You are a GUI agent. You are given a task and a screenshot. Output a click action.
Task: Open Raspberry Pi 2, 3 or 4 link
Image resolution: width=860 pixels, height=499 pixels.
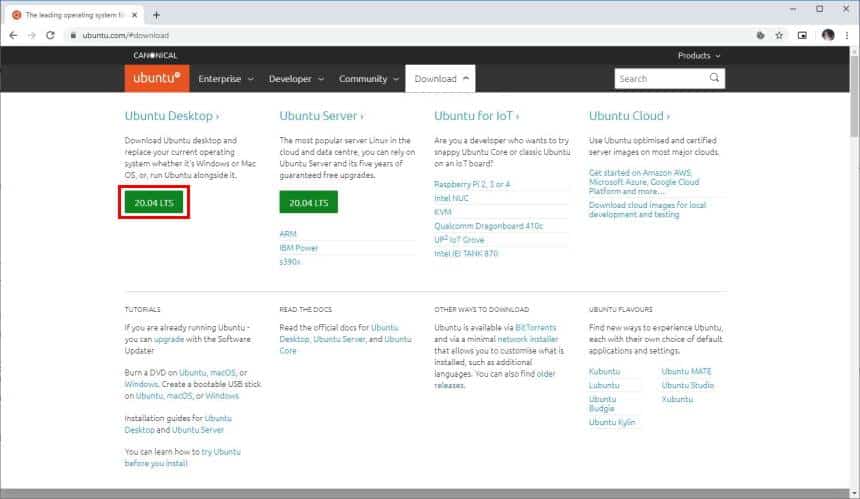(x=472, y=184)
